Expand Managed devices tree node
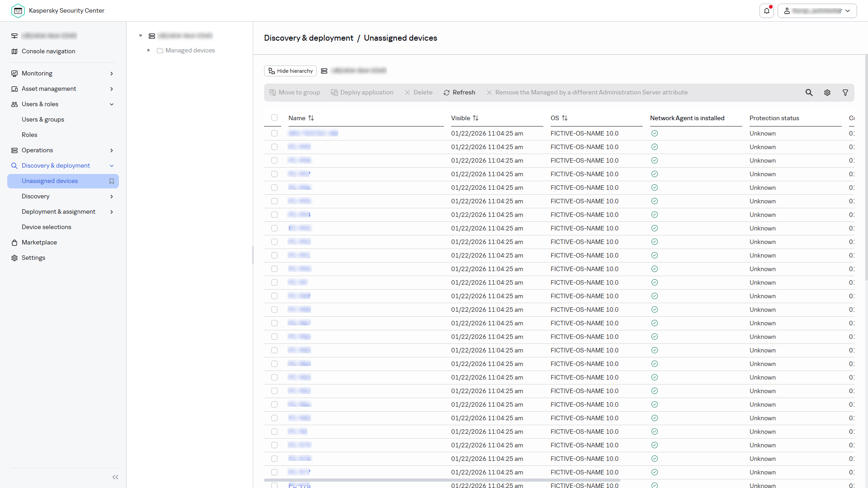This screenshot has height=488, width=868. click(x=148, y=51)
